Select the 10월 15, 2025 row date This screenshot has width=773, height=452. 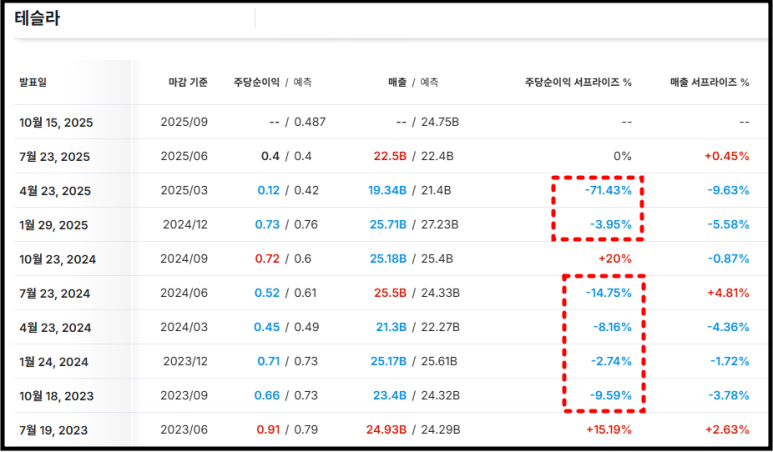[x=56, y=123]
